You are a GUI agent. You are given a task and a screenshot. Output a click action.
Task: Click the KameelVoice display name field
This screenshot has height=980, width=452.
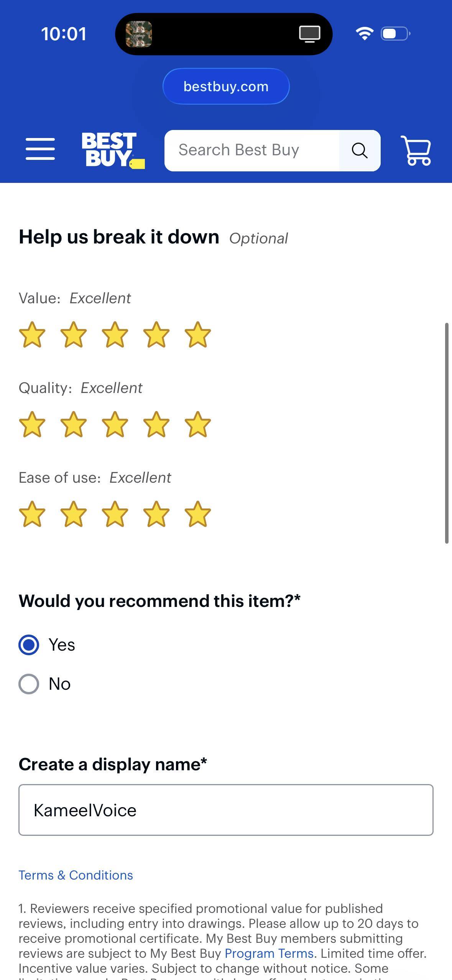click(226, 810)
